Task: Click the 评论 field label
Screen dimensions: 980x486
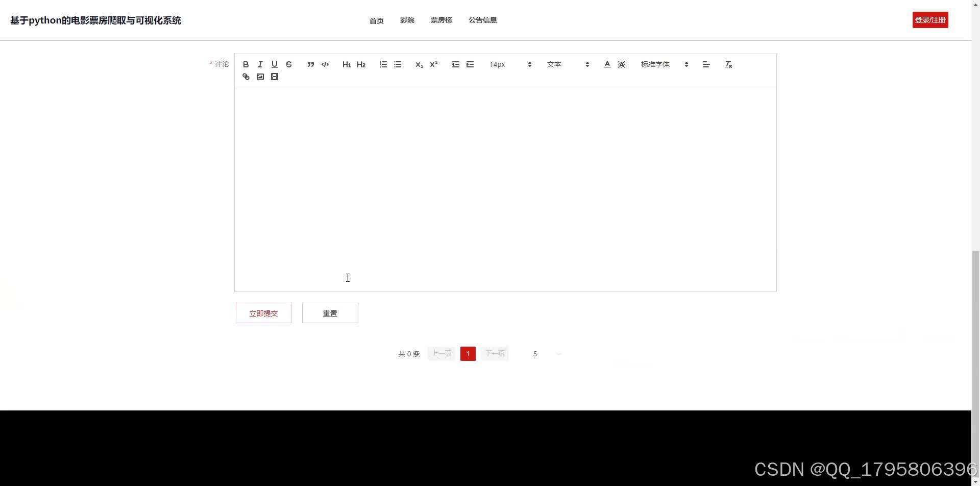Action: pos(222,64)
